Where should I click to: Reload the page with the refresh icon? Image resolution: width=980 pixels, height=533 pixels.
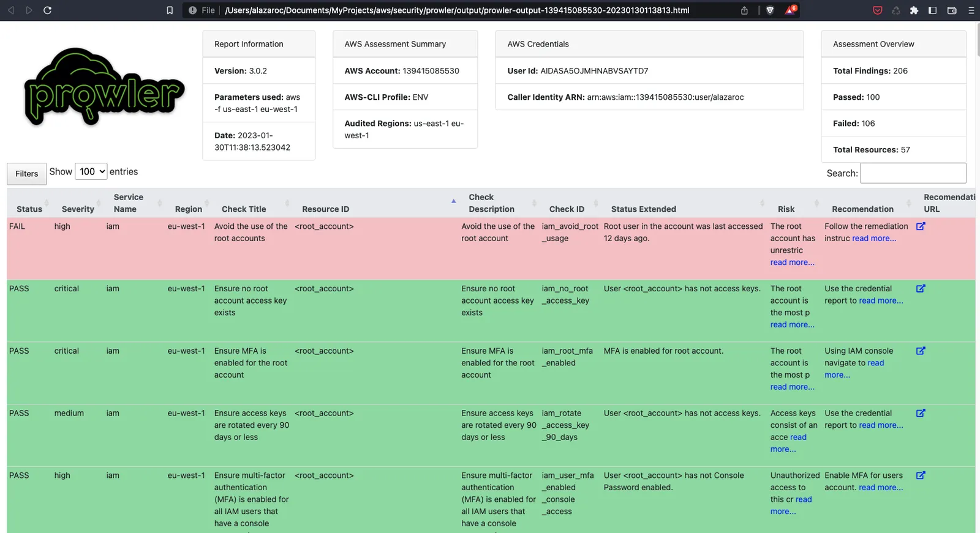tap(47, 10)
